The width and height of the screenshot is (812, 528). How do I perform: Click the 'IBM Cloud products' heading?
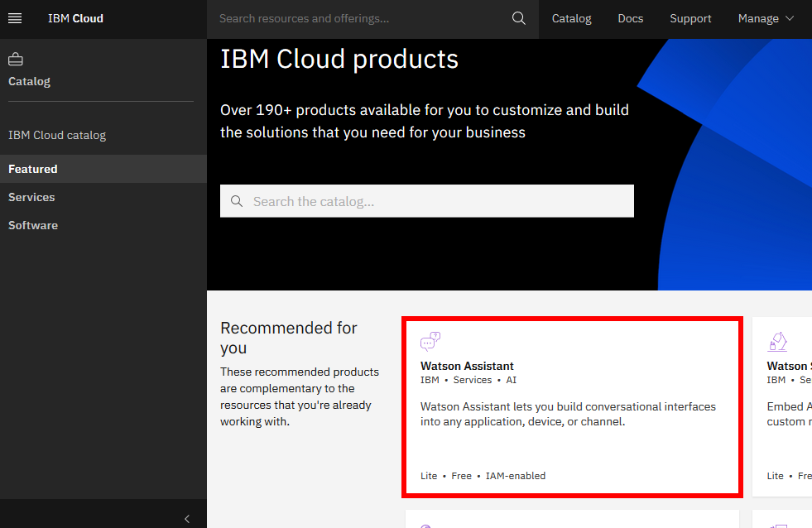[x=339, y=59]
